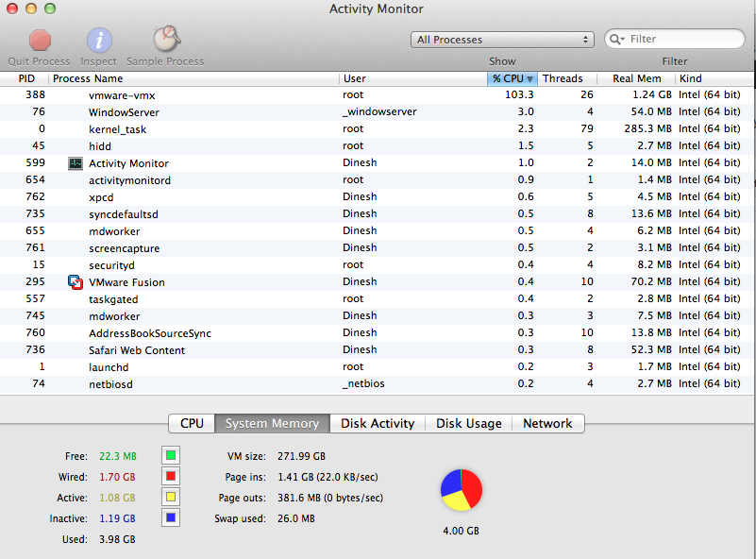Open the Disk Activity tab
Screen dimensions: 756x559
pyautogui.click(x=378, y=423)
